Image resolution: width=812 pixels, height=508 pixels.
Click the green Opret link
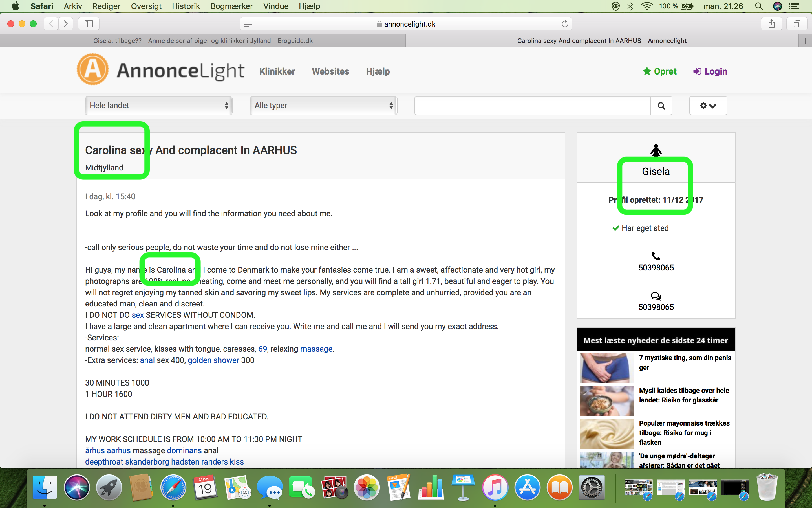click(x=660, y=71)
